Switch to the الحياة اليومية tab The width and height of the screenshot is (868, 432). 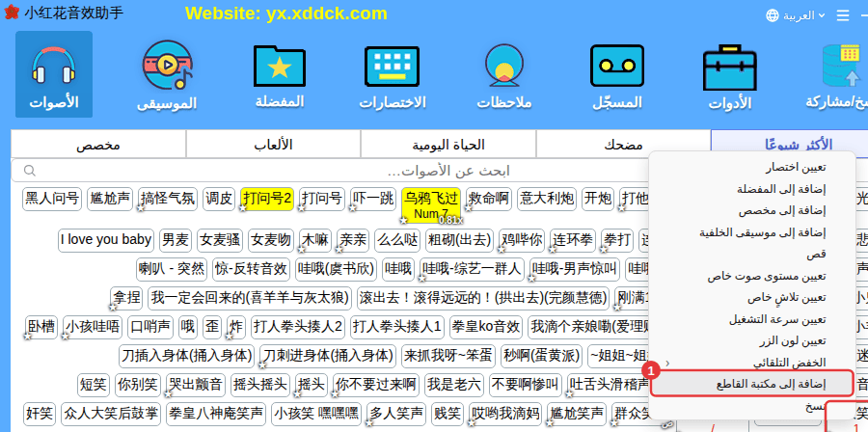pyautogui.click(x=448, y=145)
